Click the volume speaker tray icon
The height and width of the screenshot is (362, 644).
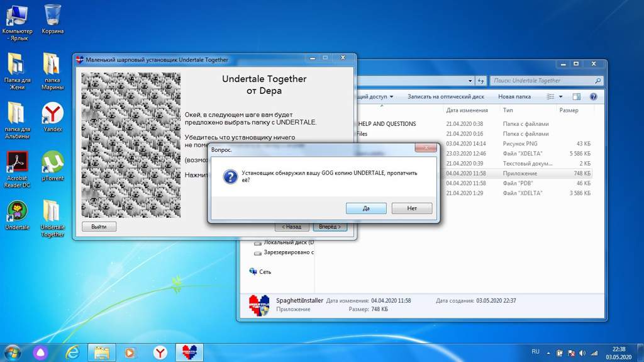(x=582, y=353)
